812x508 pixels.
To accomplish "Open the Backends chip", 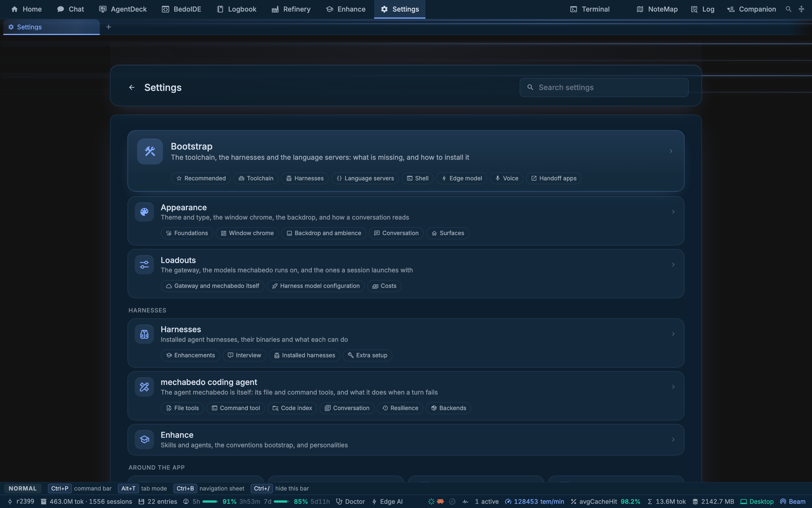I will [449, 408].
